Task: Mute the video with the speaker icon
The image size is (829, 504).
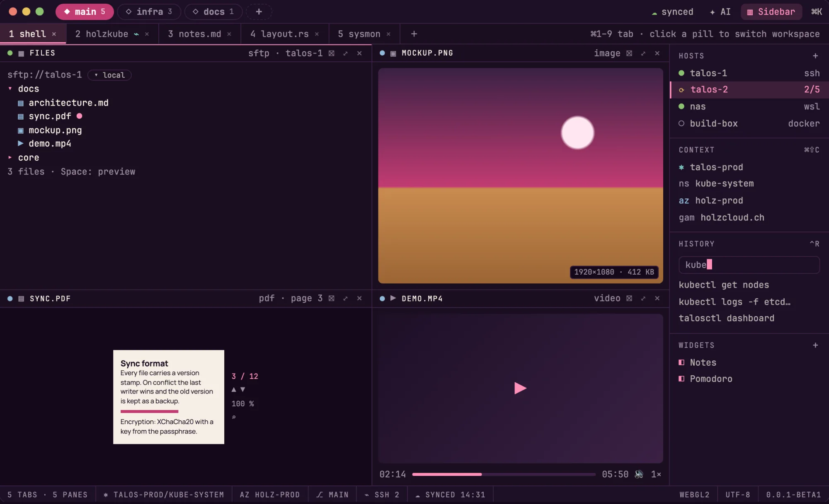Action: point(639,474)
